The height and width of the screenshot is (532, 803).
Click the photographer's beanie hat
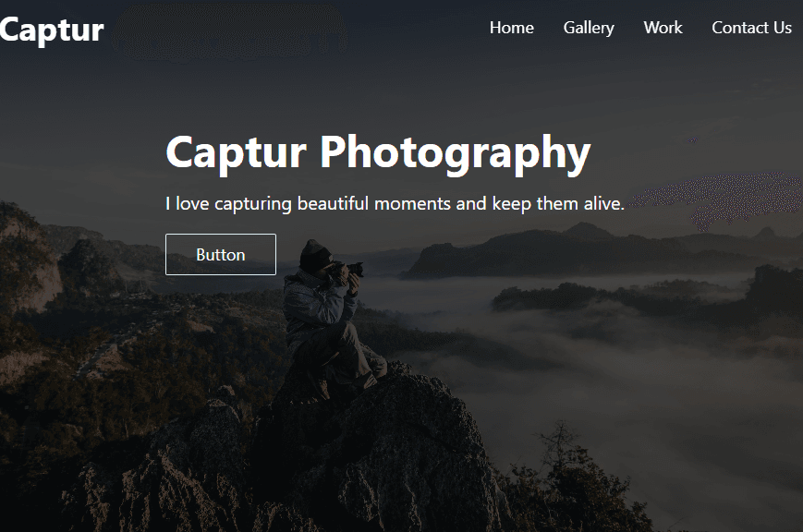[x=314, y=251]
